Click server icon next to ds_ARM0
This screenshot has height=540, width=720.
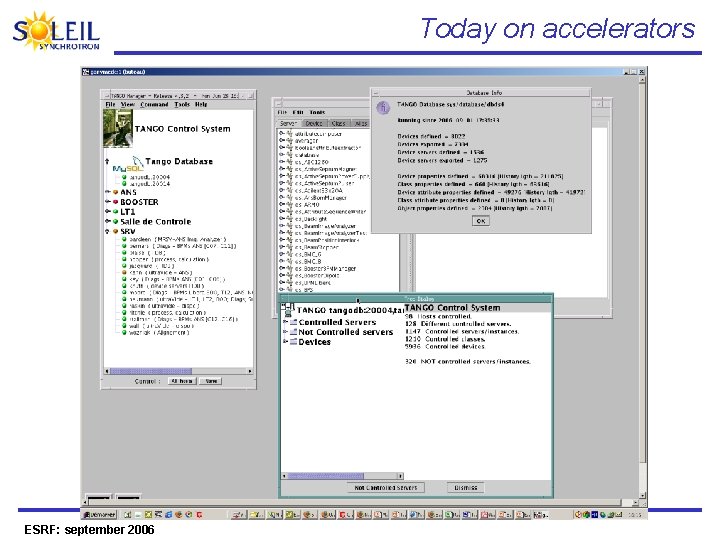point(289,204)
